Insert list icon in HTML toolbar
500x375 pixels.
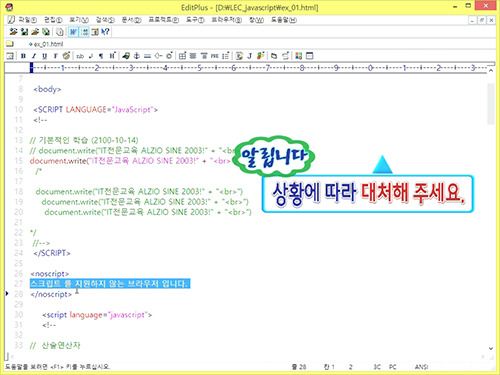226,56
